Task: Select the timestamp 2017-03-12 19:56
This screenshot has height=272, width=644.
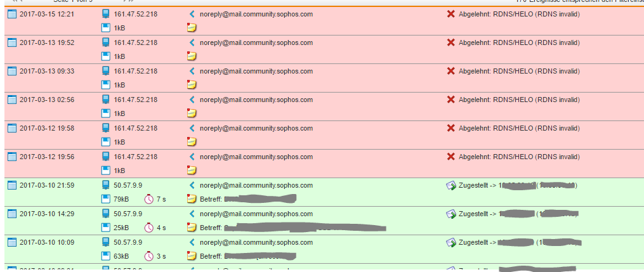Action: click(x=47, y=157)
